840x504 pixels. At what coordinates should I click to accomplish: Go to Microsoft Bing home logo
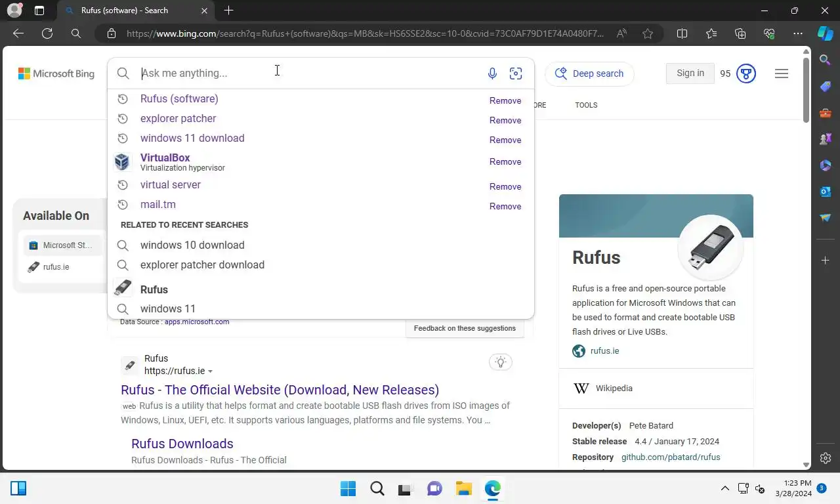click(x=56, y=73)
